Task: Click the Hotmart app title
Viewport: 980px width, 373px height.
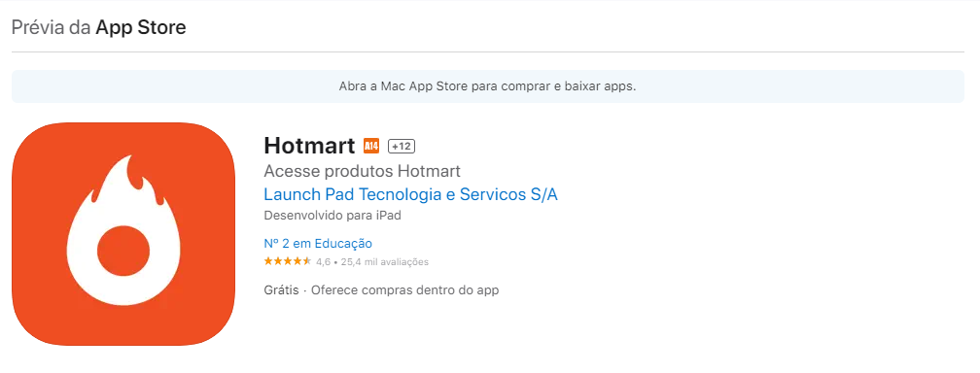Action: click(309, 146)
